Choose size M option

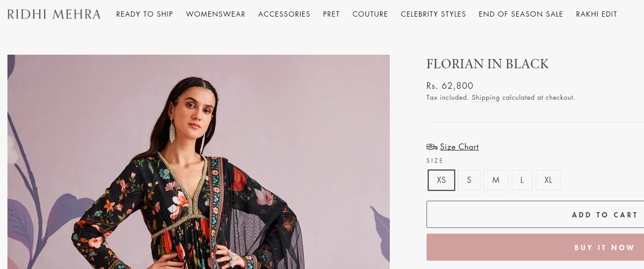(x=496, y=180)
